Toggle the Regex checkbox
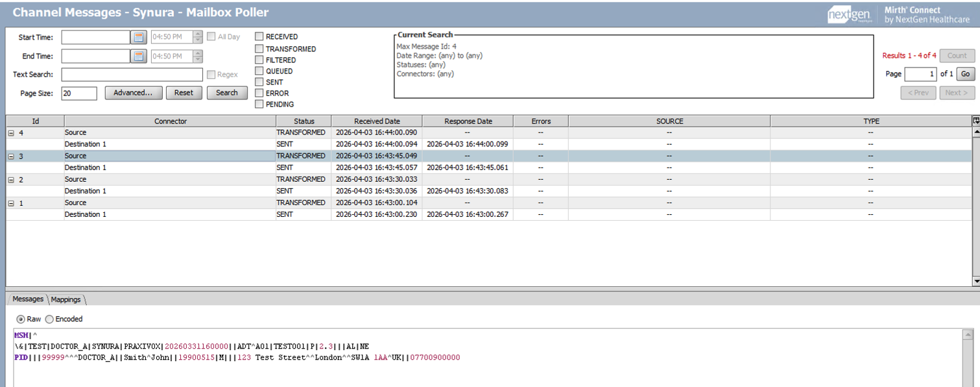Viewport: 980px width, 387px height. point(211,75)
